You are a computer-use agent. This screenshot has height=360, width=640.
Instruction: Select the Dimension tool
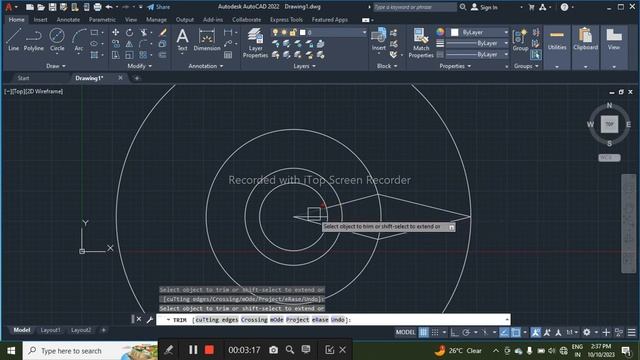pyautogui.click(x=207, y=40)
